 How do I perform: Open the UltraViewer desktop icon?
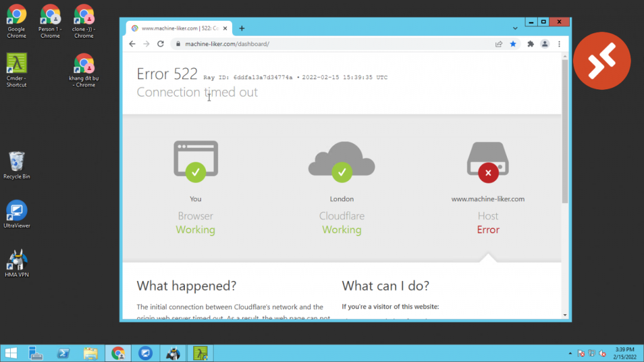click(16, 214)
